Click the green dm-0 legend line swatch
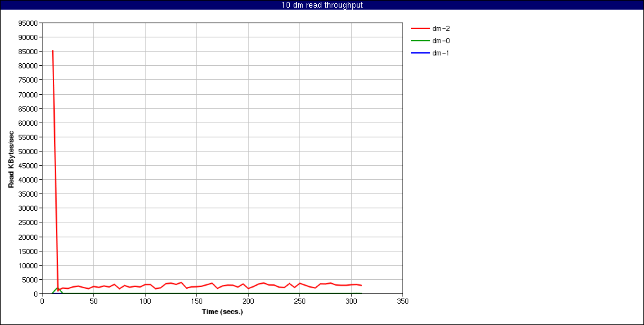This screenshot has width=644, height=325. [420, 41]
